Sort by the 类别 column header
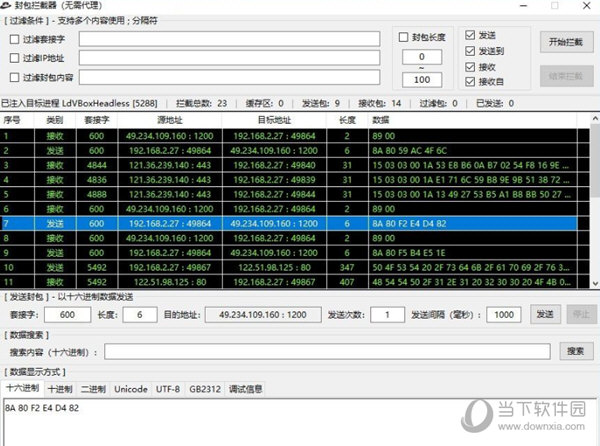Viewport: 600px width, 446px height. [55, 120]
